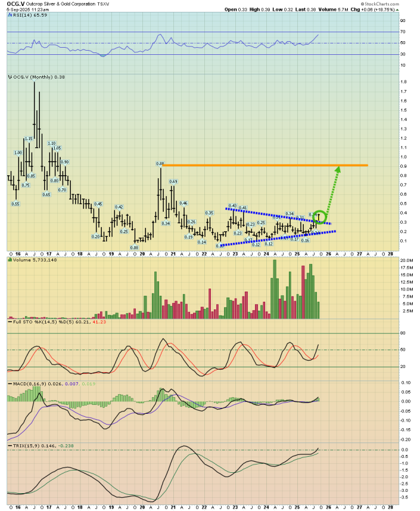
Task: Click the 0.35 price label in 2022
Action: click(209, 213)
